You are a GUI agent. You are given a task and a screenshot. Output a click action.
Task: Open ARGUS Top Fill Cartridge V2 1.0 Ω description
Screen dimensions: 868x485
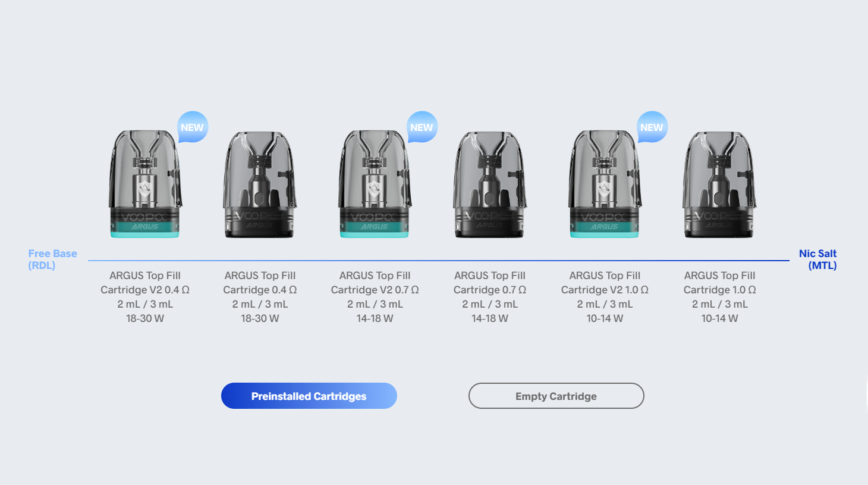click(x=605, y=297)
